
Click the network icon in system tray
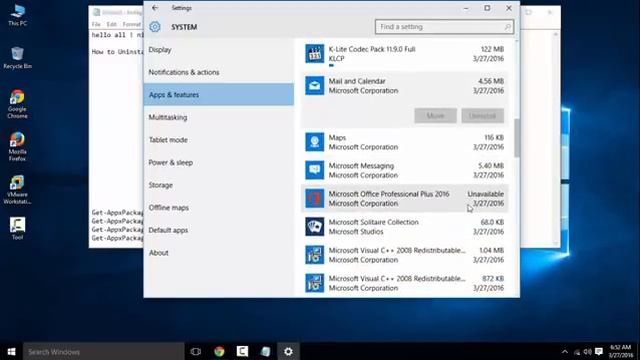[577, 352]
